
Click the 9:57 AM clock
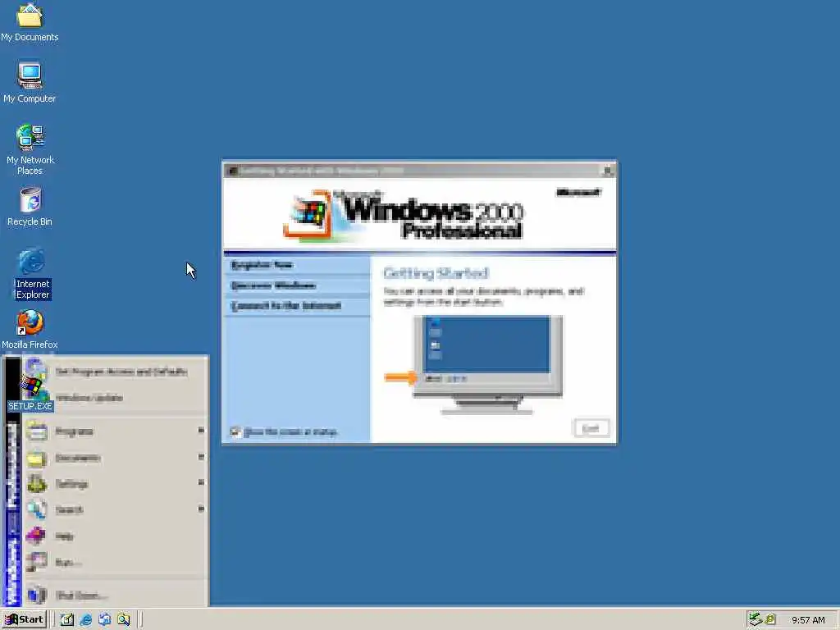pyautogui.click(x=808, y=620)
